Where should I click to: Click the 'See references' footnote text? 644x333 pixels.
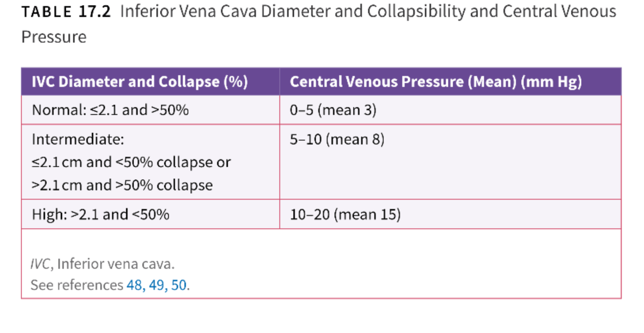click(x=77, y=285)
